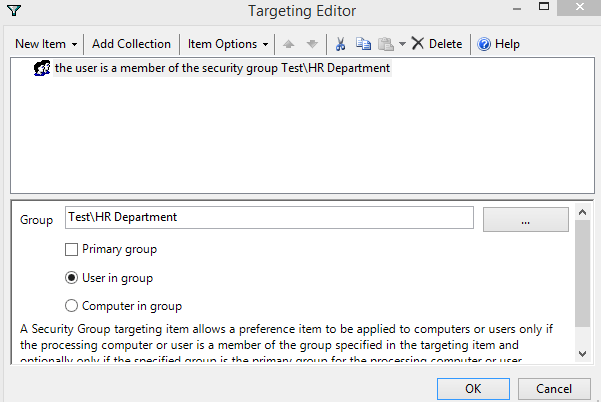
Task: Click the Move Up arrow icon
Action: 289,44
